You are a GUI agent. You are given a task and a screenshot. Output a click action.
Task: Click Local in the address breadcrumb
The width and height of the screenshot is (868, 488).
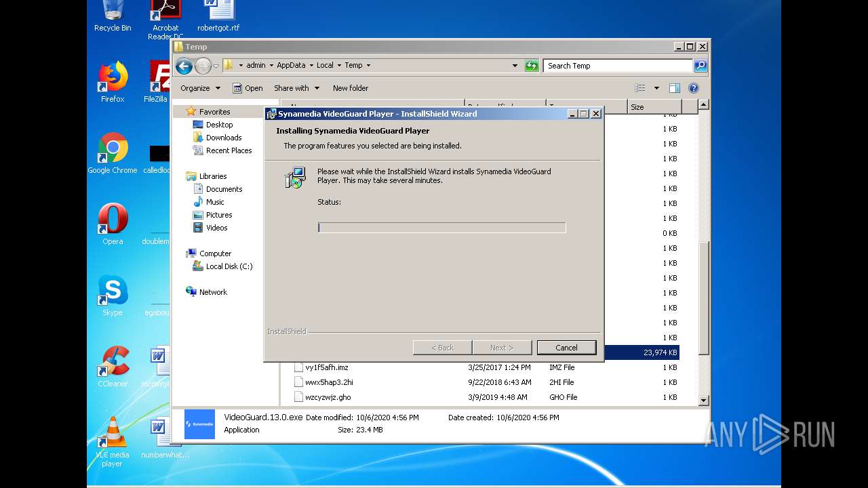325,66
